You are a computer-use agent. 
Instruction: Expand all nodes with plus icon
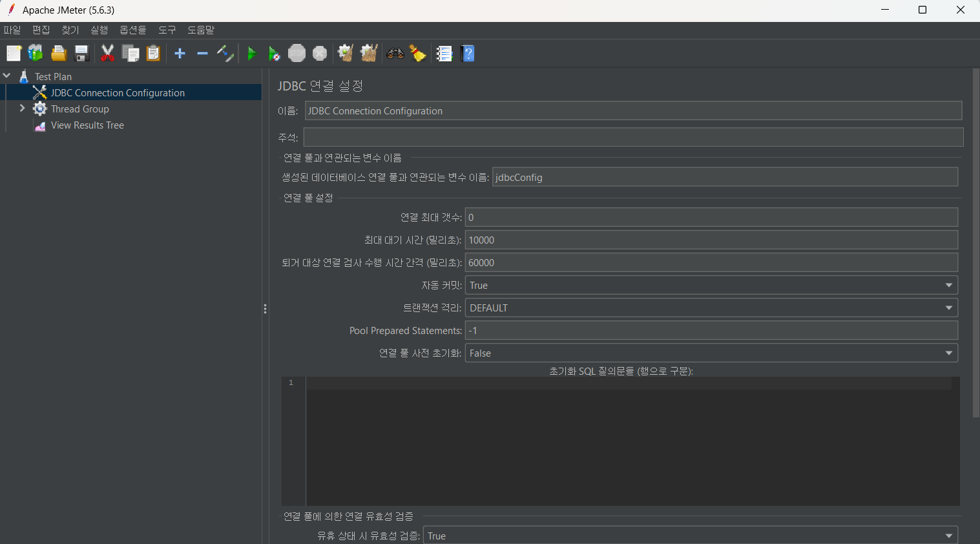click(180, 54)
